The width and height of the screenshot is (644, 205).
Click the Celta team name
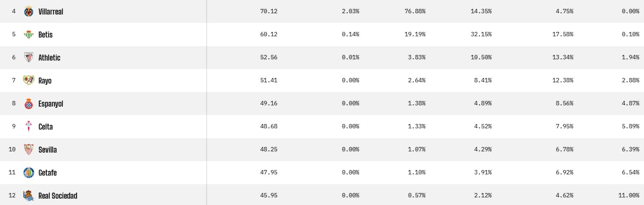click(46, 127)
